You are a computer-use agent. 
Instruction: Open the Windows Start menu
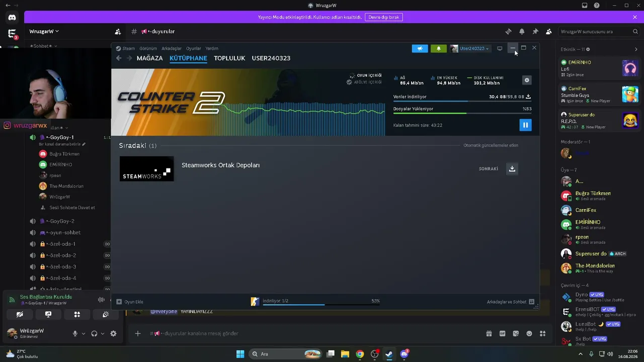(240, 354)
